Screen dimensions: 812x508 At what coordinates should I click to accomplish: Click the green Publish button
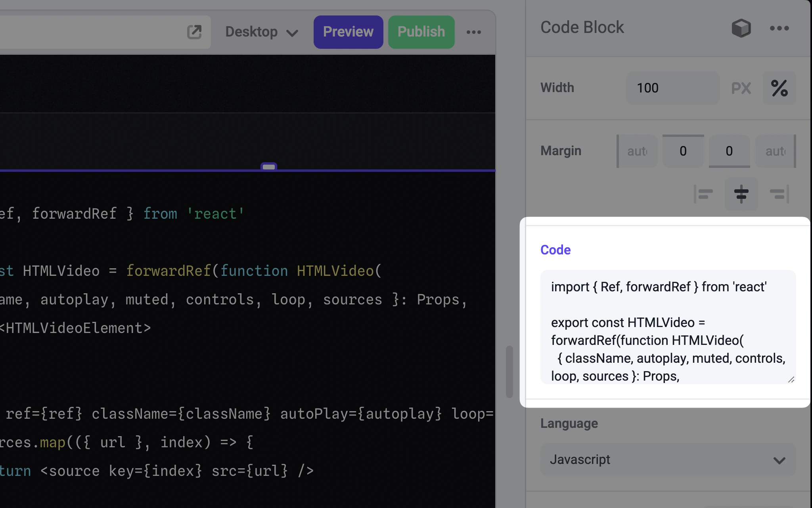[x=421, y=32]
